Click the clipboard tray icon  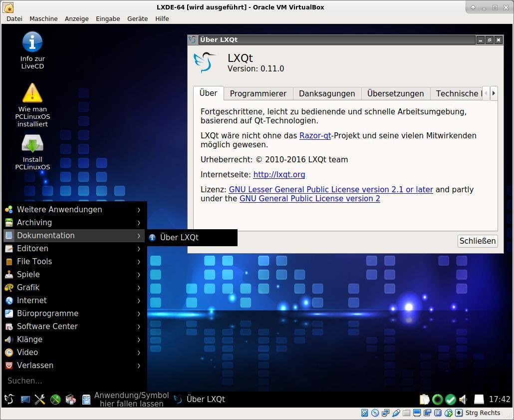click(x=425, y=400)
